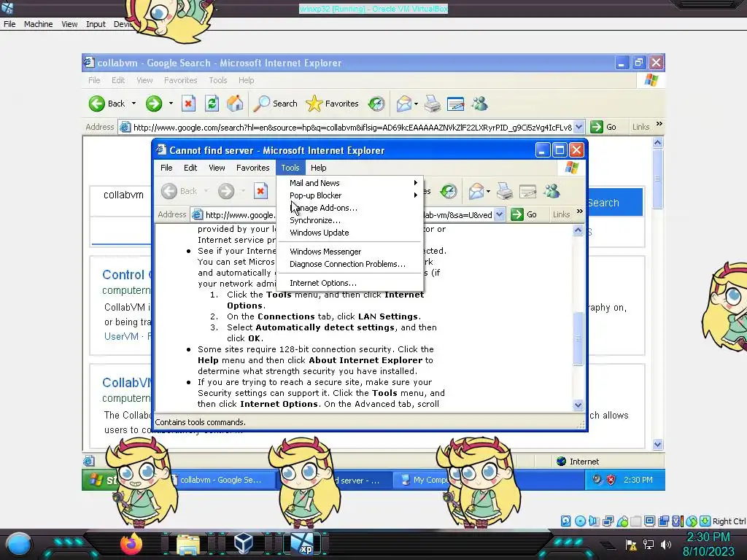This screenshot has height=560, width=747.
Task: Click scrollbar thumb in Cannot find server window
Action: [x=578, y=338]
